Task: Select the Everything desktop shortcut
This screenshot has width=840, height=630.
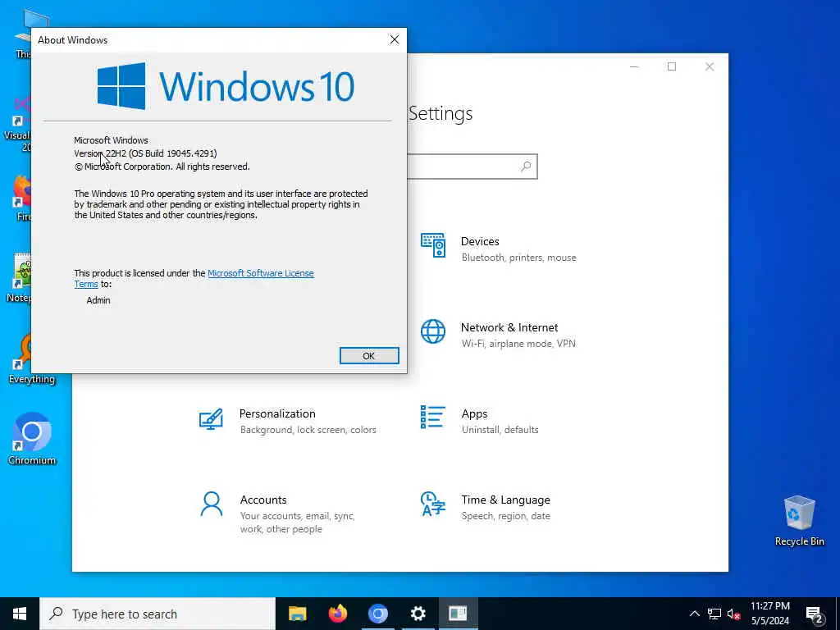Action: (21, 359)
